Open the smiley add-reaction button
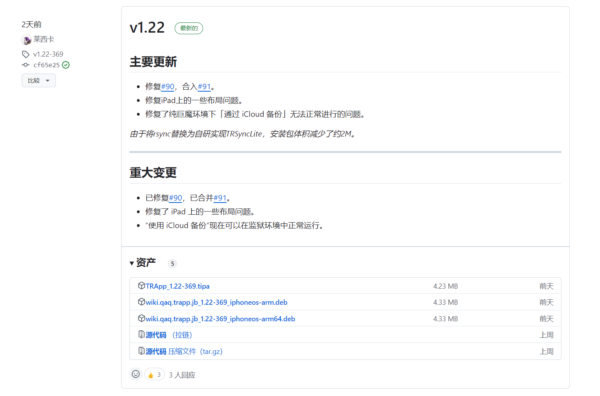This screenshot has height=396, width=600. pyautogui.click(x=136, y=374)
